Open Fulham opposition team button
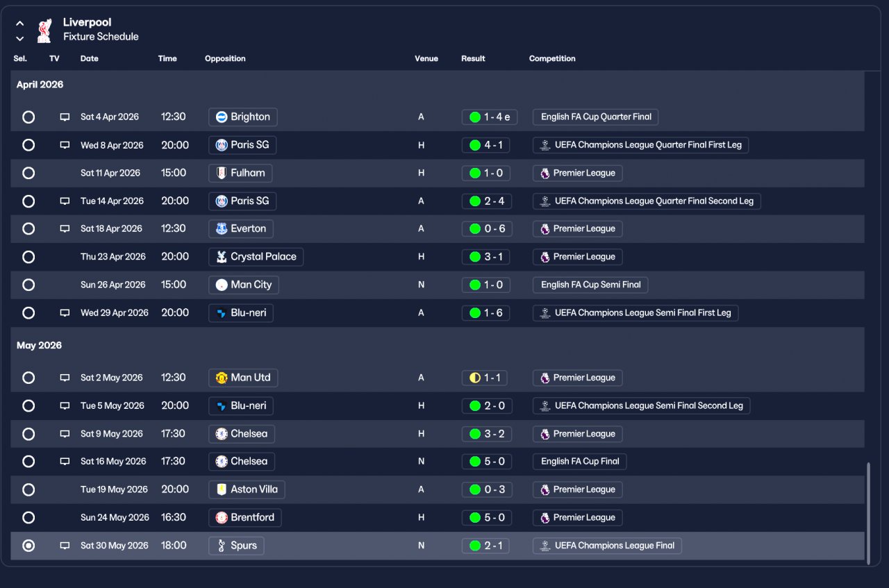Screen dimensions: 889x588 tap(240, 173)
